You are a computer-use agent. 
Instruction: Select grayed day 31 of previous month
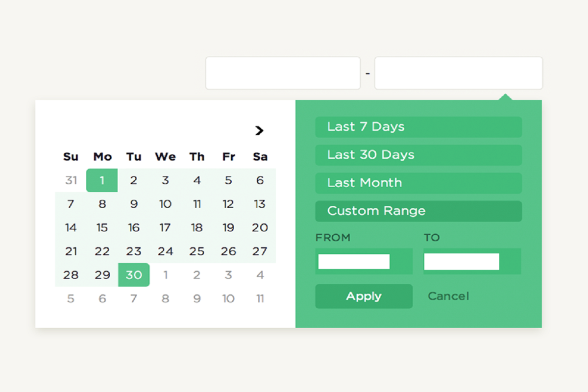pyautogui.click(x=71, y=180)
